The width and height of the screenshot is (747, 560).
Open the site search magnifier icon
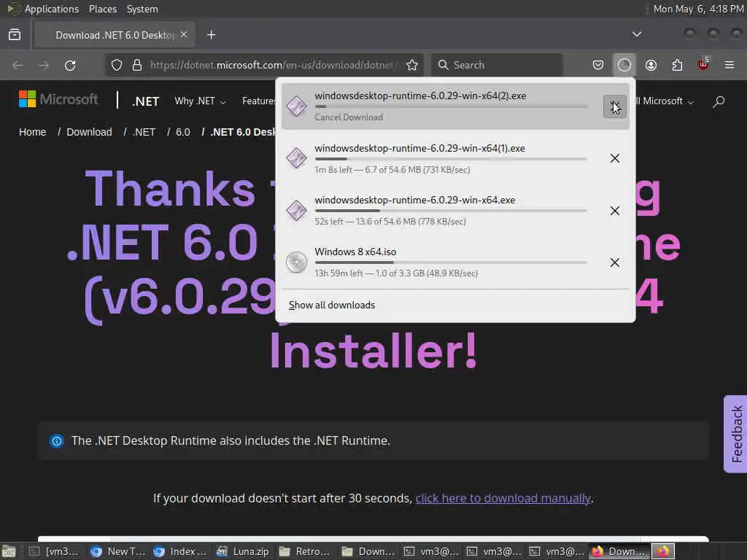pos(719,101)
